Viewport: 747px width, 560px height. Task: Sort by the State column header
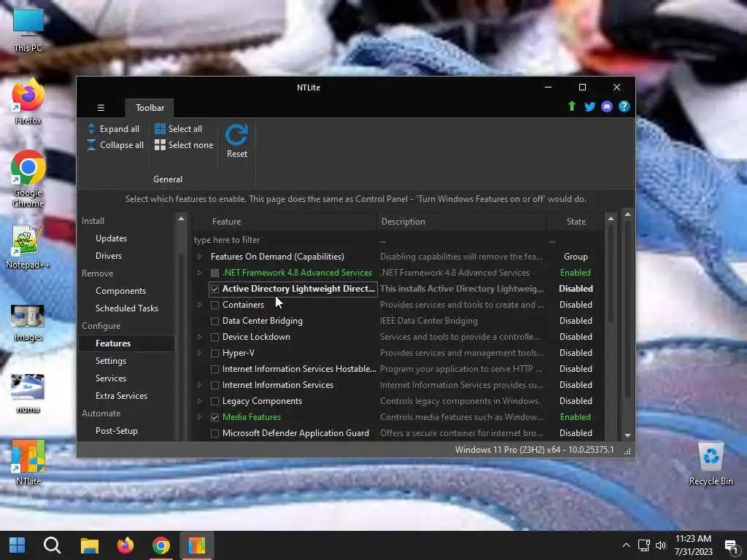coord(576,222)
